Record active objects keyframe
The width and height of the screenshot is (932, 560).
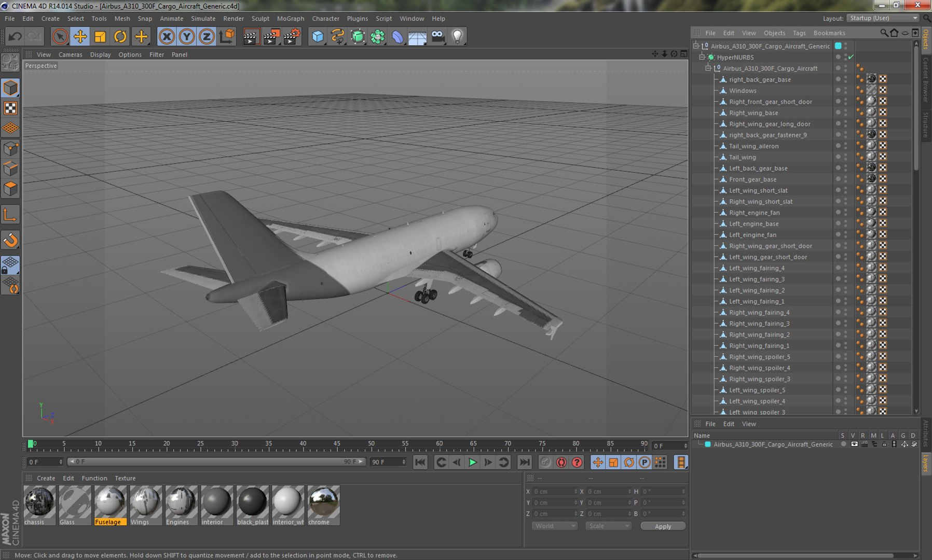545,463
